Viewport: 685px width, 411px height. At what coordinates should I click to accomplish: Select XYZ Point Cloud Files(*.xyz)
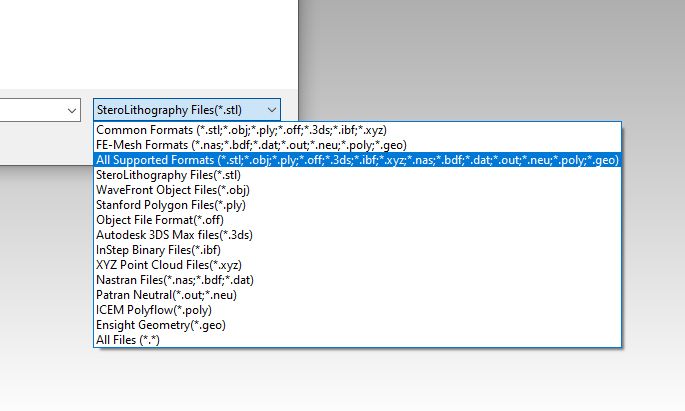(357, 265)
